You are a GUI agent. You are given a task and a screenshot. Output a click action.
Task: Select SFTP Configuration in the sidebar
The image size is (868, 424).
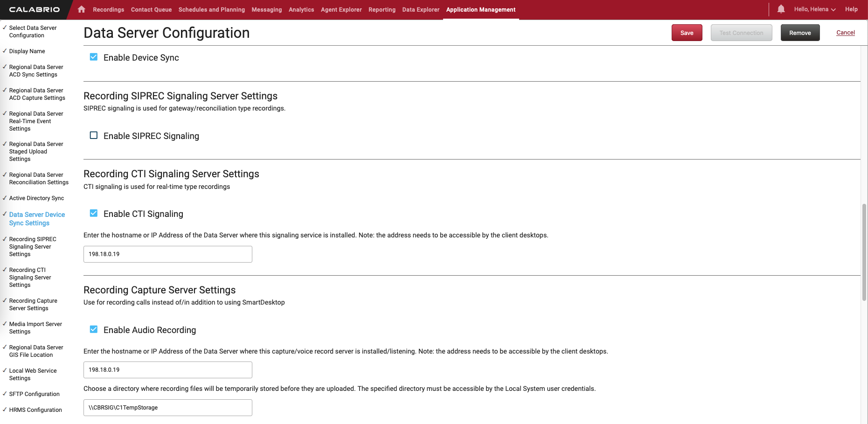(34, 394)
